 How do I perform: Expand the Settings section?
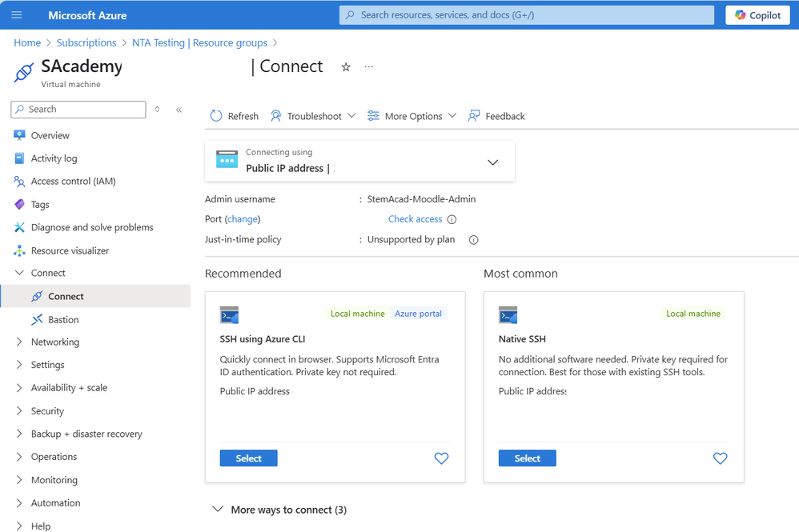(x=19, y=365)
